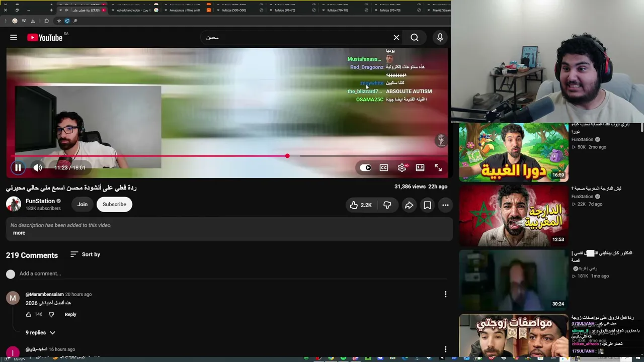Dislike the @Marambensalam comment
The height and width of the screenshot is (362, 644).
point(51,314)
